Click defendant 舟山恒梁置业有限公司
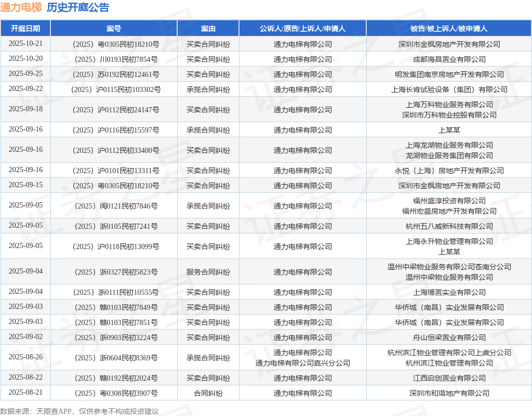 (x=449, y=338)
